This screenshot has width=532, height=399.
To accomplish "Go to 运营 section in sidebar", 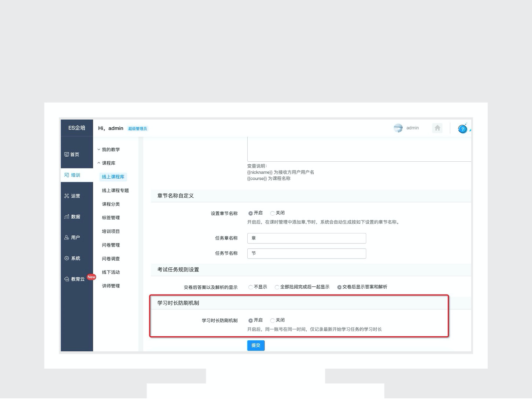I will [73, 196].
